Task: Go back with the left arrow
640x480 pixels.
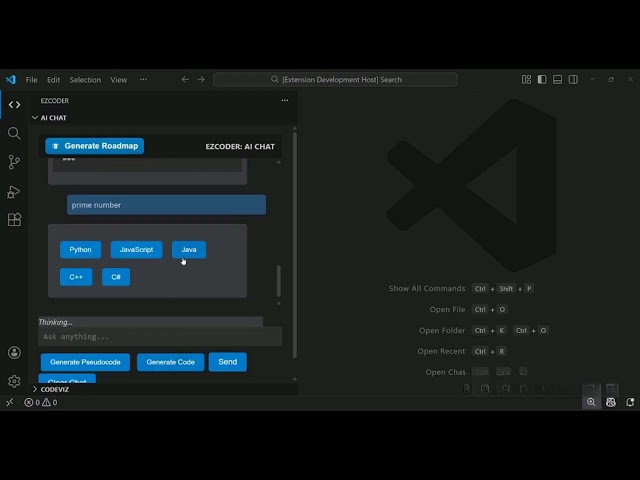Action: coord(185,80)
